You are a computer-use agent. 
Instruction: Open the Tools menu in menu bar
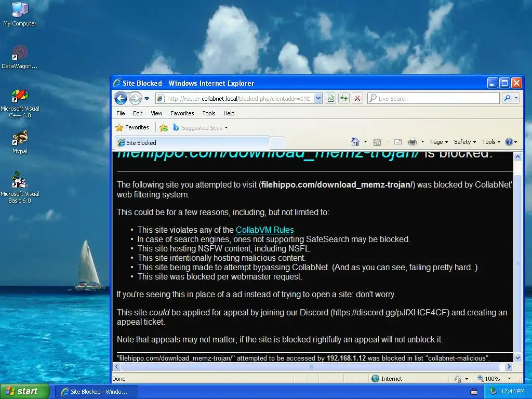[x=209, y=113]
